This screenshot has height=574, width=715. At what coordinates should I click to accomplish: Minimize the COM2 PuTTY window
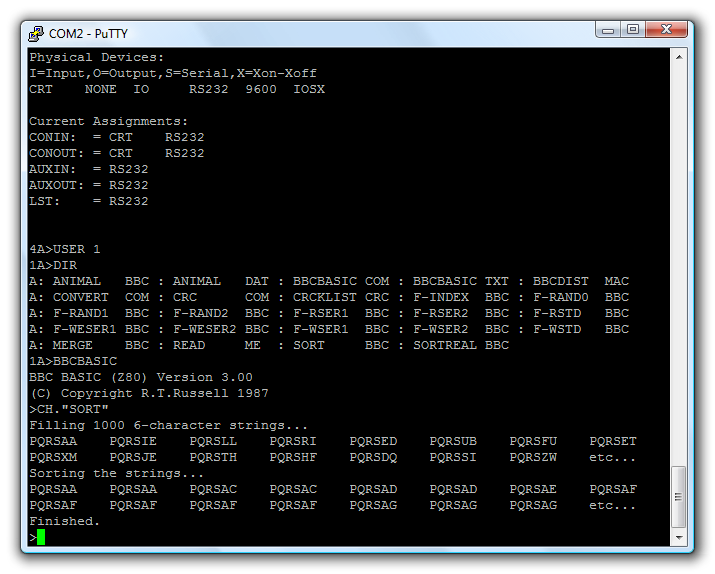(608, 30)
